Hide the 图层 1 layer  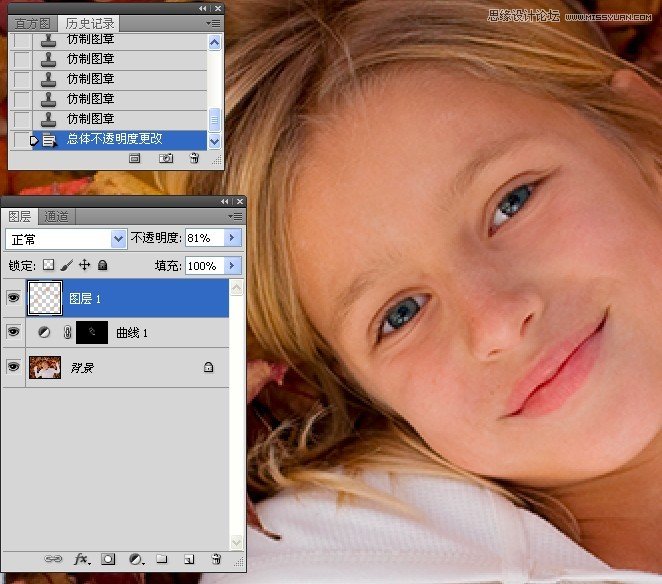14,298
